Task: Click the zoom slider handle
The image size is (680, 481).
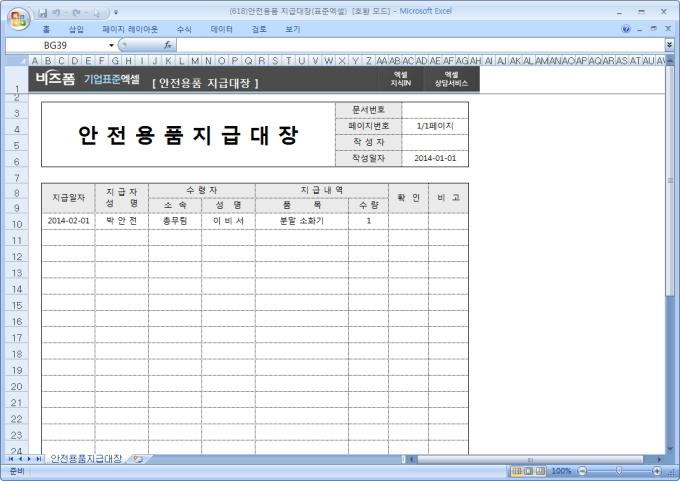Action: 619,471
